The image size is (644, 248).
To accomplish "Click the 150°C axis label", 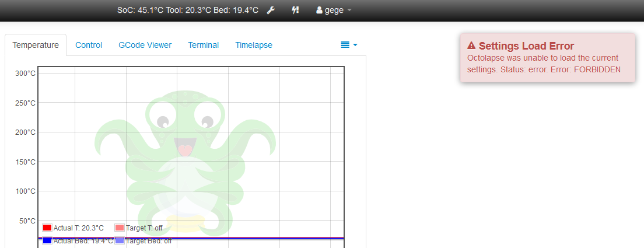I will click(x=26, y=162).
